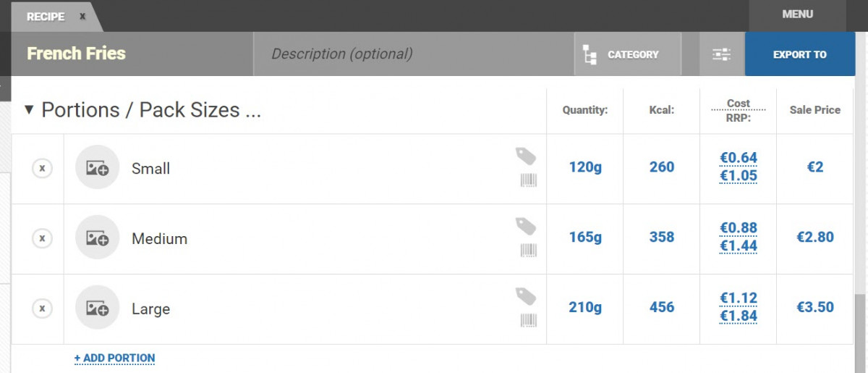
Task: Click the price tag icon on Large row
Action: (526, 296)
